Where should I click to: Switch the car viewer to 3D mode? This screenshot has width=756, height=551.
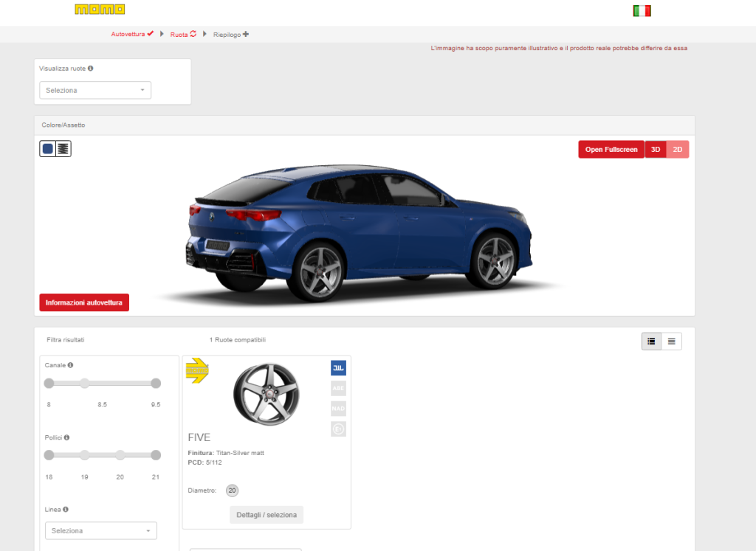tap(656, 149)
